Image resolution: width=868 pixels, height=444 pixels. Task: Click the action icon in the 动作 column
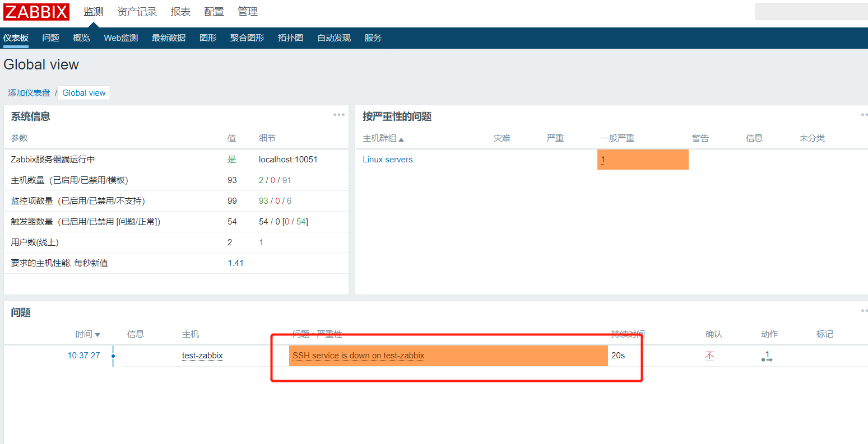pyautogui.click(x=766, y=357)
